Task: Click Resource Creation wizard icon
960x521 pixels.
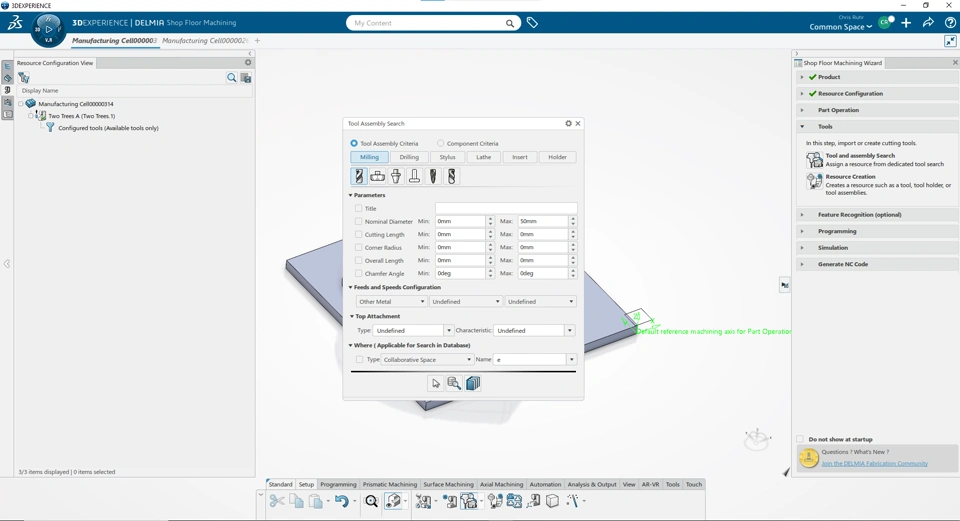Action: [814, 181]
